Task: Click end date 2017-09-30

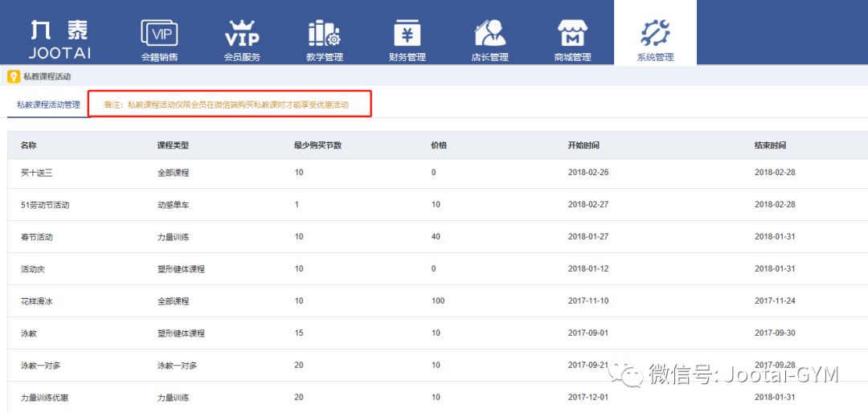Action: point(775,333)
